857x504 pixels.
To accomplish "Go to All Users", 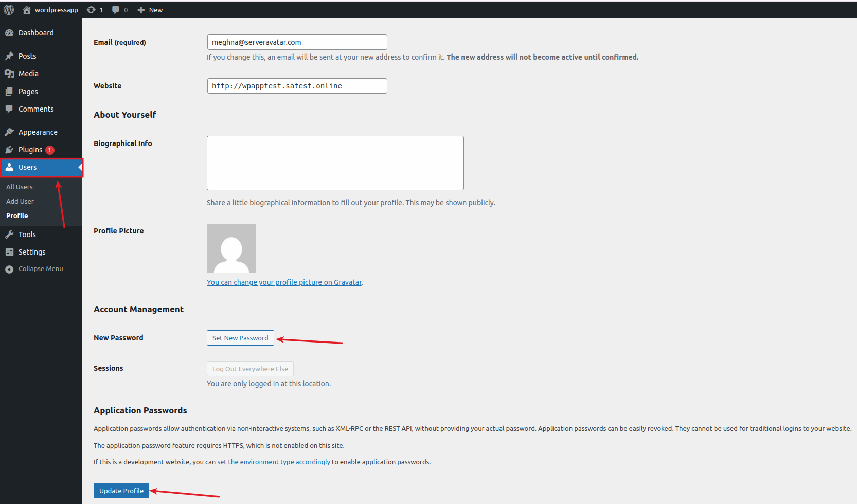I will [19, 187].
